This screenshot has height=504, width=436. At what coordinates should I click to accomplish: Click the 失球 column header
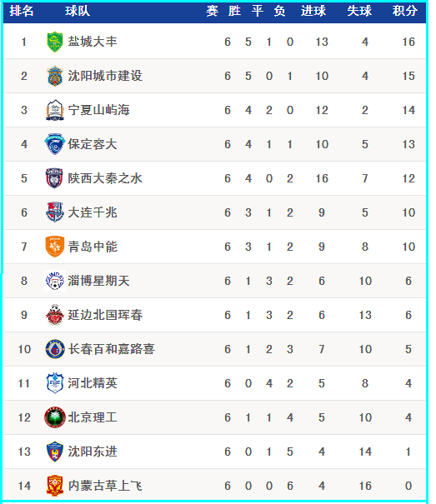(359, 12)
